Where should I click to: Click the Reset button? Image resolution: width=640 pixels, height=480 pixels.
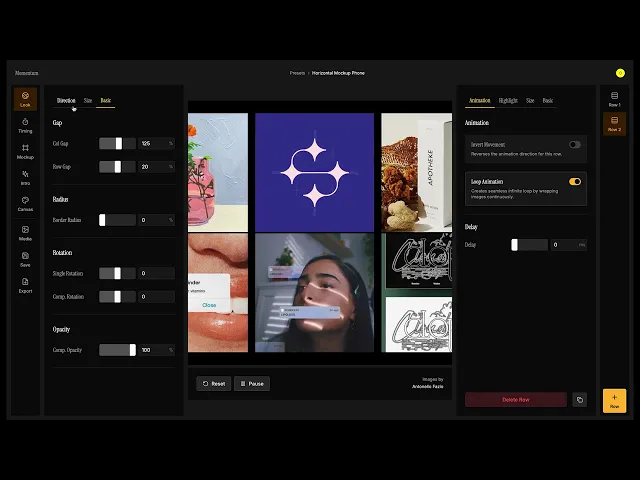point(213,384)
